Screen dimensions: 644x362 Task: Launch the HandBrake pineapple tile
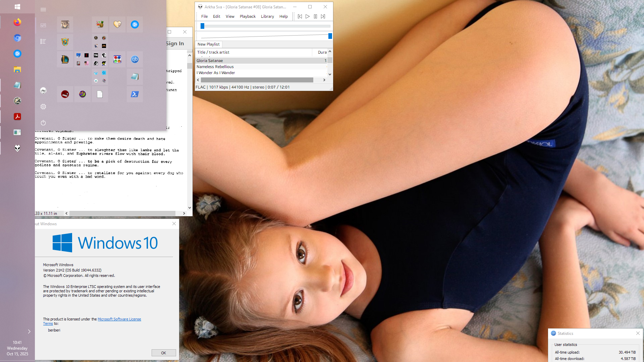click(x=100, y=24)
